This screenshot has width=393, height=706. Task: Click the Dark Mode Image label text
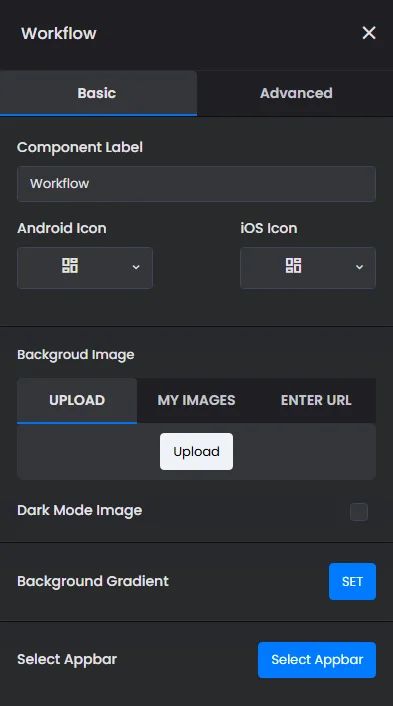point(80,511)
